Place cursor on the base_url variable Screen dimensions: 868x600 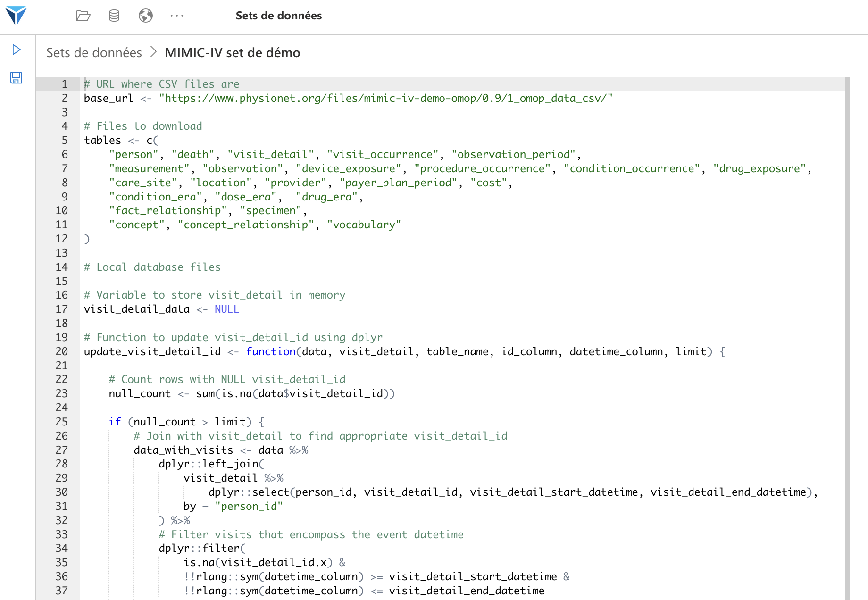[x=108, y=98]
